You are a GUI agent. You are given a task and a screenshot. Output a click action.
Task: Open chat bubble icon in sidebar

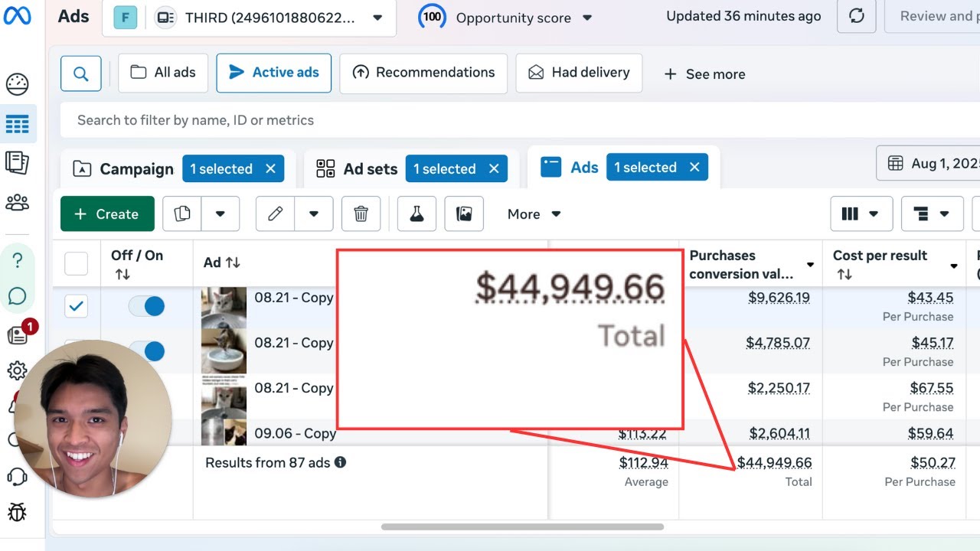[x=17, y=296]
